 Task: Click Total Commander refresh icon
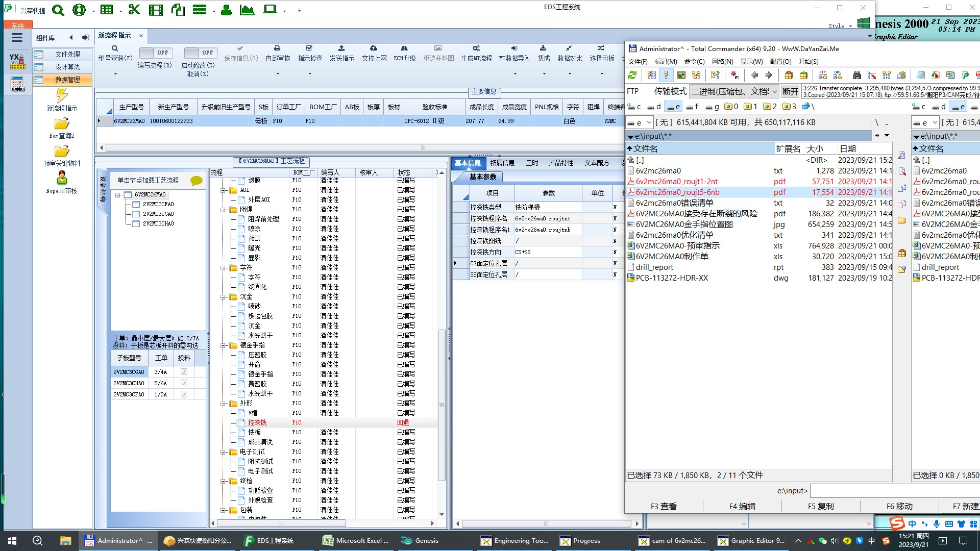coord(632,75)
